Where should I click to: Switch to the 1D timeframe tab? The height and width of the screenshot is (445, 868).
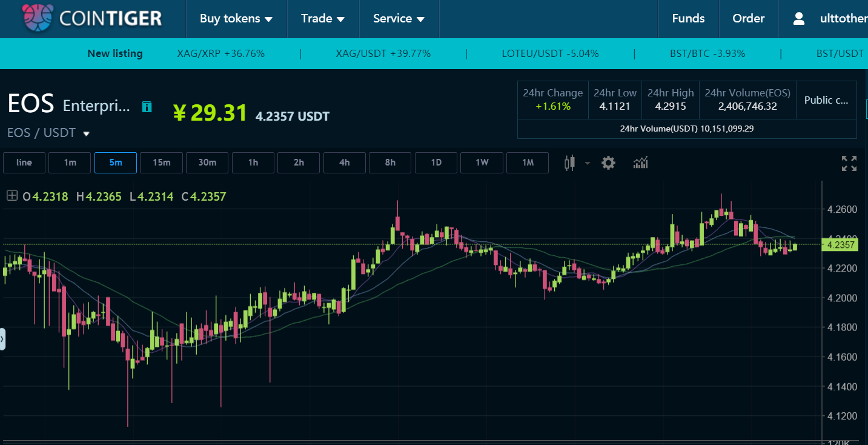[x=436, y=162]
